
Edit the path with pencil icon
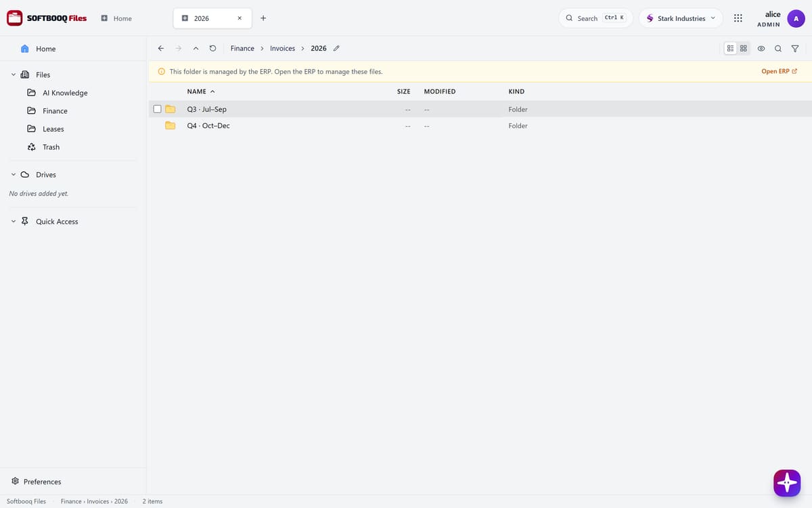336,48
